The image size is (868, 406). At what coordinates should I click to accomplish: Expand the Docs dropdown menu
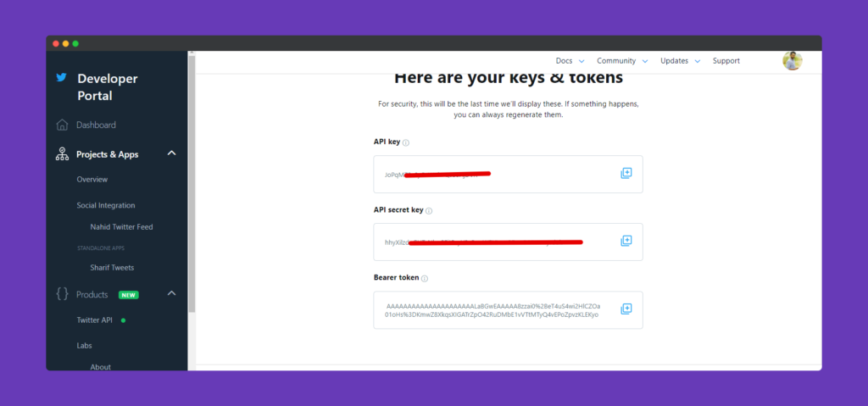[x=570, y=61]
